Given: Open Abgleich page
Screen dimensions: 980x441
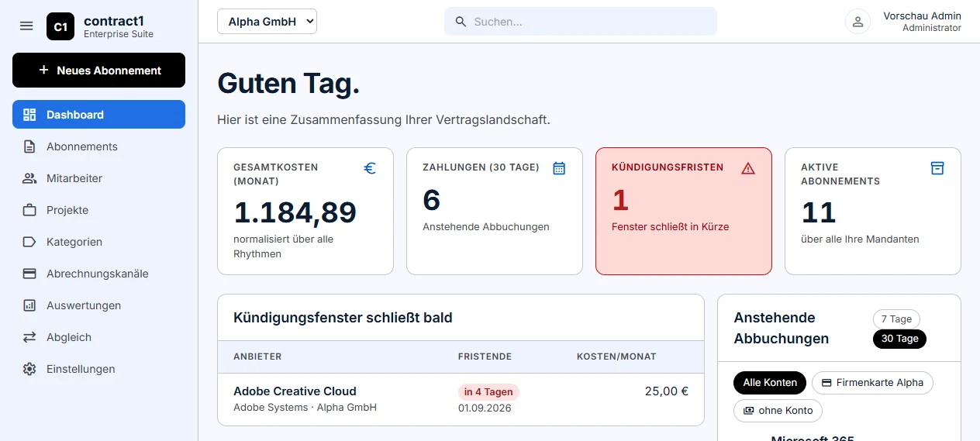Looking at the screenshot, I should coord(98,337).
